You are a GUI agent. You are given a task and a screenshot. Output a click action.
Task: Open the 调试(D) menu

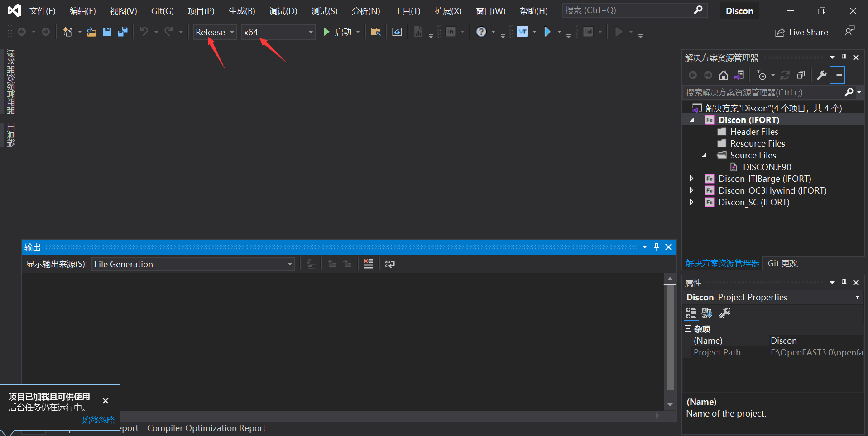pyautogui.click(x=283, y=11)
